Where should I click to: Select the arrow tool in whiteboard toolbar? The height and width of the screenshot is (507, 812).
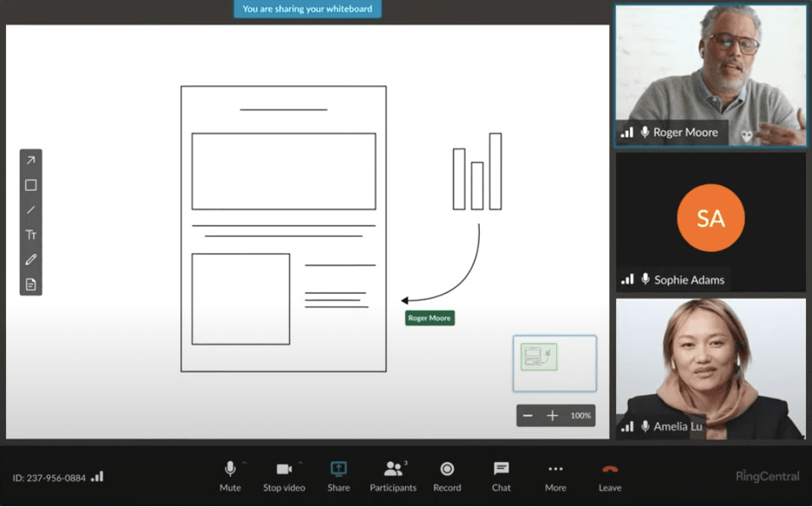coord(30,160)
